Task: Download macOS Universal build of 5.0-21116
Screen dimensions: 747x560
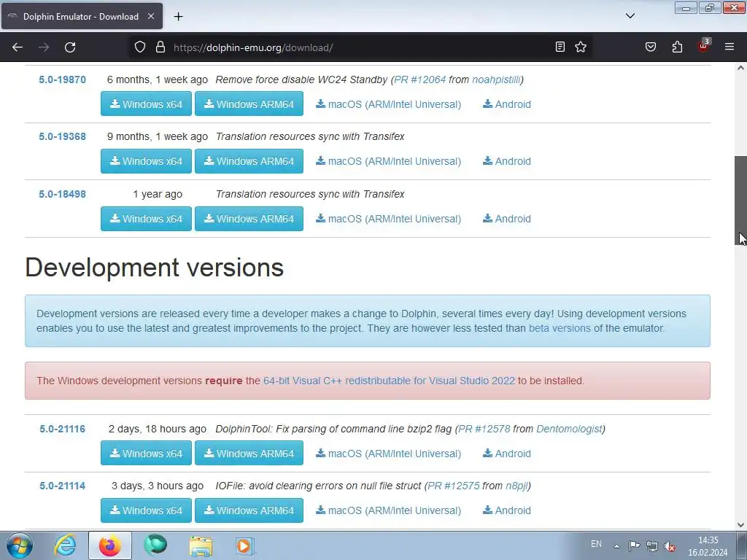Action: (x=388, y=454)
